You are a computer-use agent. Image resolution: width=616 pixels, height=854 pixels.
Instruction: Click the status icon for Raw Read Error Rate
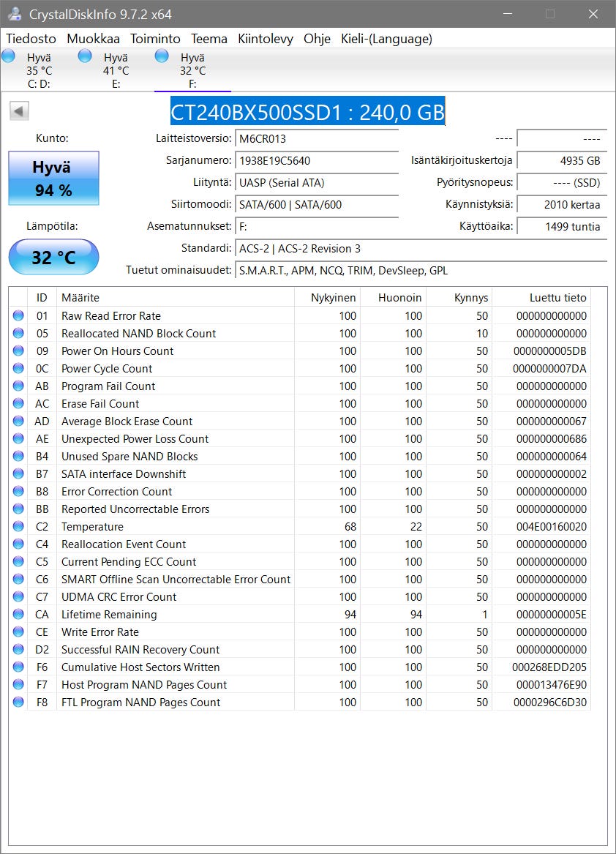(x=18, y=315)
